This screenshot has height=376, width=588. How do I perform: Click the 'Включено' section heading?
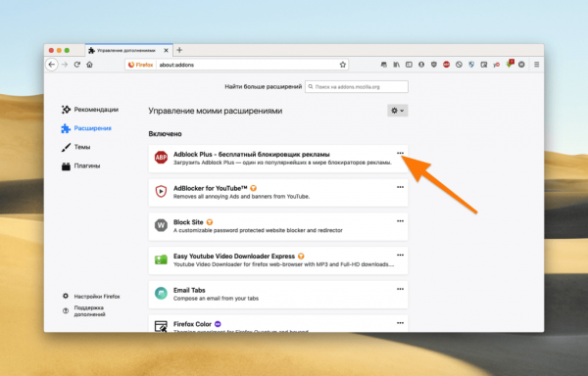(x=165, y=134)
